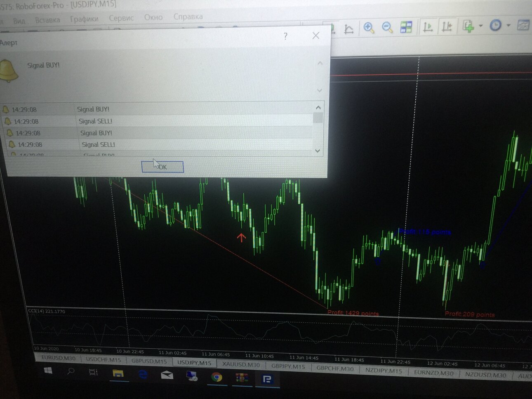This screenshot has width=532, height=399.
Task: Switch to GBPJPY,M15 chart tab
Action: [x=288, y=366]
